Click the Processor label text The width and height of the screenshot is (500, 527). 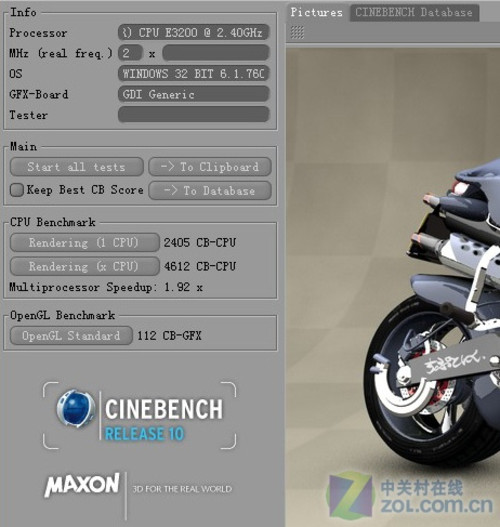pyautogui.click(x=38, y=33)
